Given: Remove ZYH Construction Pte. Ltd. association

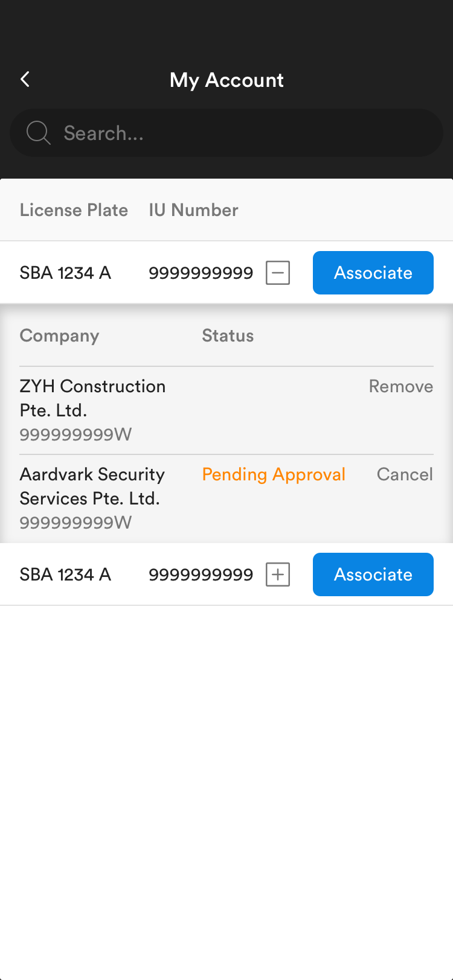Looking at the screenshot, I should coord(400,386).
